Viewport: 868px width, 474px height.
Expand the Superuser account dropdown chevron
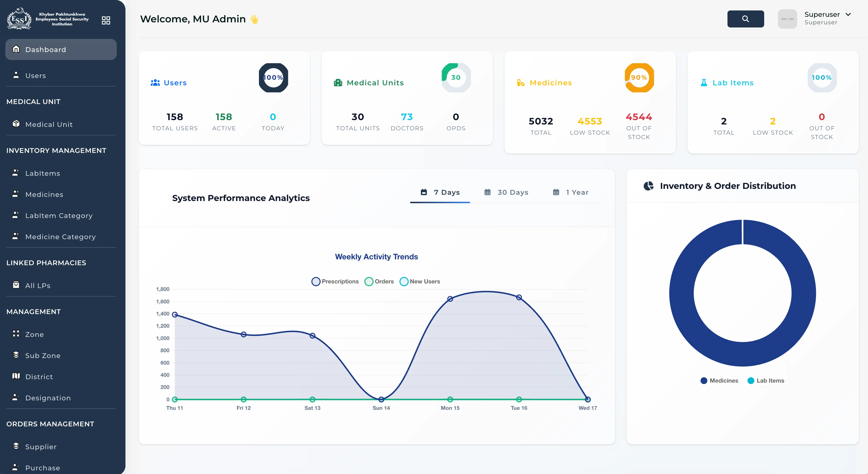coord(848,15)
